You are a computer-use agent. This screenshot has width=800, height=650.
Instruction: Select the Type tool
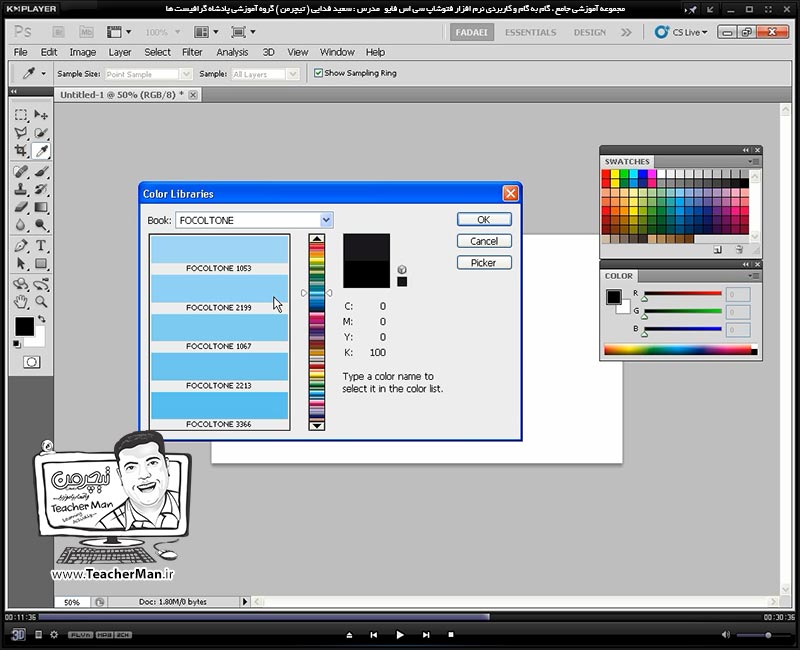41,245
